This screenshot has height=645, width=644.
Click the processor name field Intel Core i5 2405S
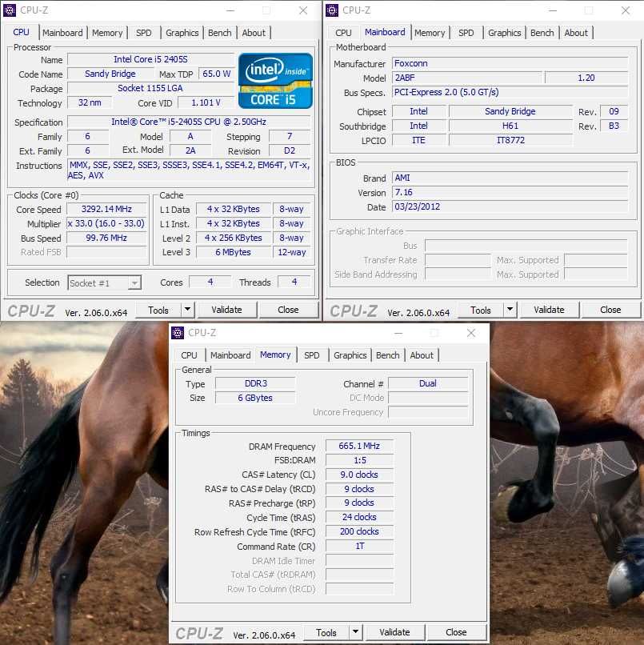(150, 59)
